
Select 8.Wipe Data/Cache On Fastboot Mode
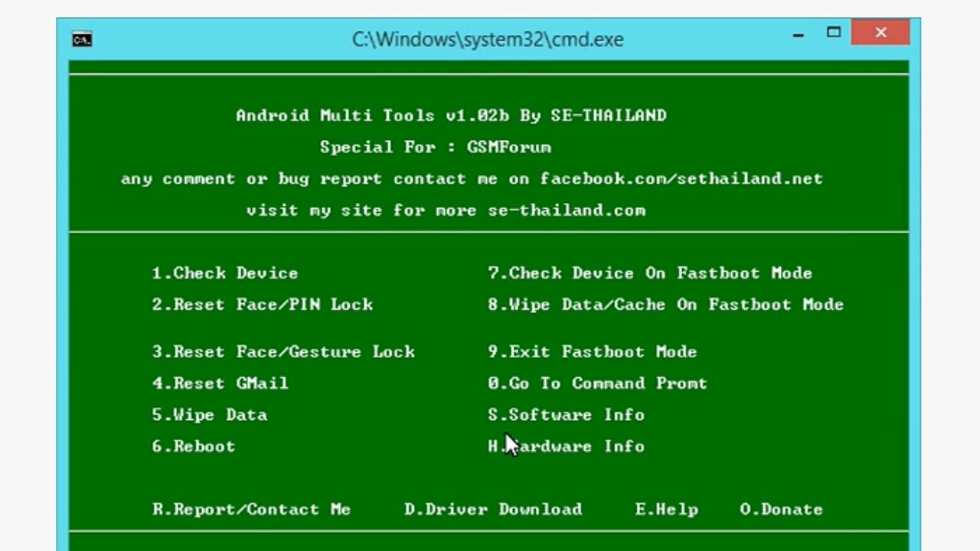click(666, 305)
